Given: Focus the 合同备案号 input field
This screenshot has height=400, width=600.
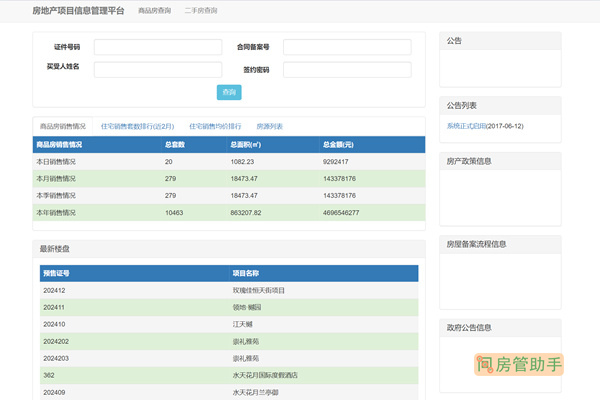Looking at the screenshot, I should point(347,47).
